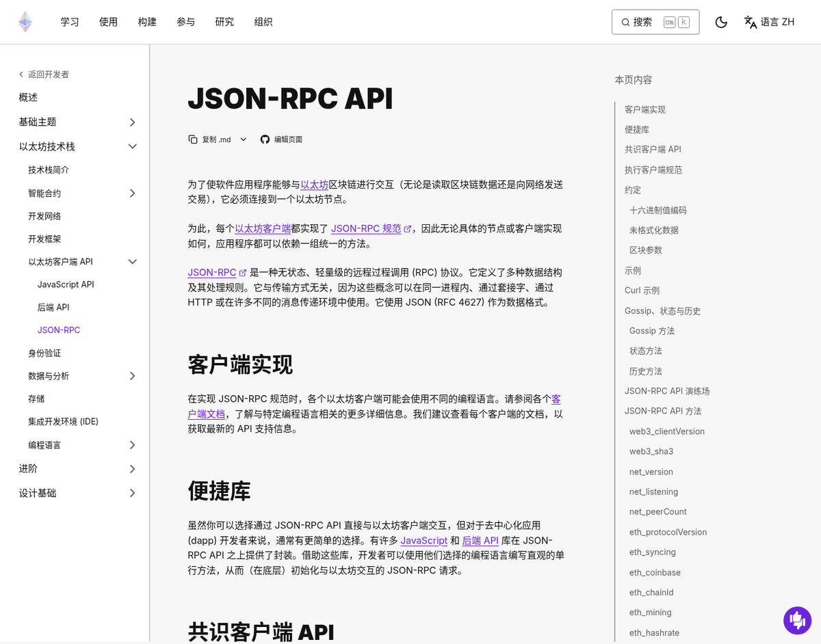Viewport: 821px width, 644px height.
Task: Click 编辑页面 GitHub link
Action: tap(281, 139)
